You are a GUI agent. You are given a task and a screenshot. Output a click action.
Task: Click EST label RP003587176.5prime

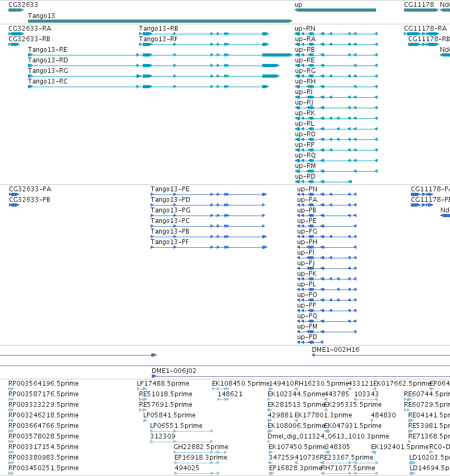(43, 394)
